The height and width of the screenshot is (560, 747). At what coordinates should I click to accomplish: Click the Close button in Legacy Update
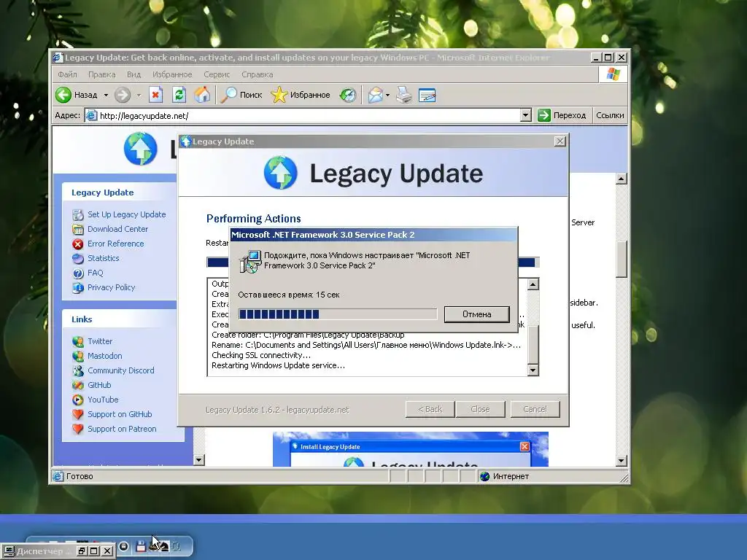point(480,409)
